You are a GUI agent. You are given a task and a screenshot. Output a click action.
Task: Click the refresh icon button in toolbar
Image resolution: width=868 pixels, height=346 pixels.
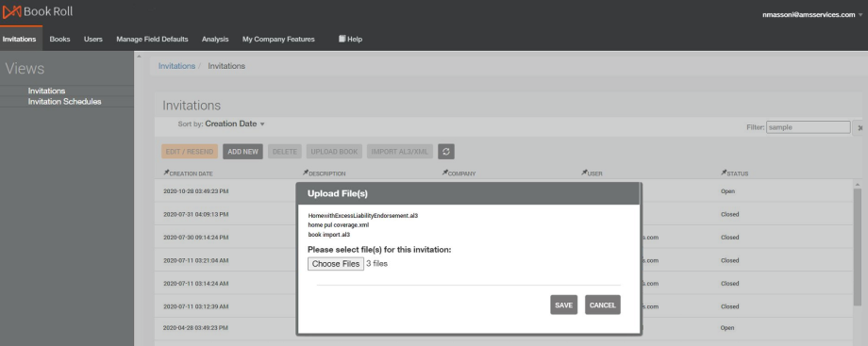pyautogui.click(x=445, y=152)
